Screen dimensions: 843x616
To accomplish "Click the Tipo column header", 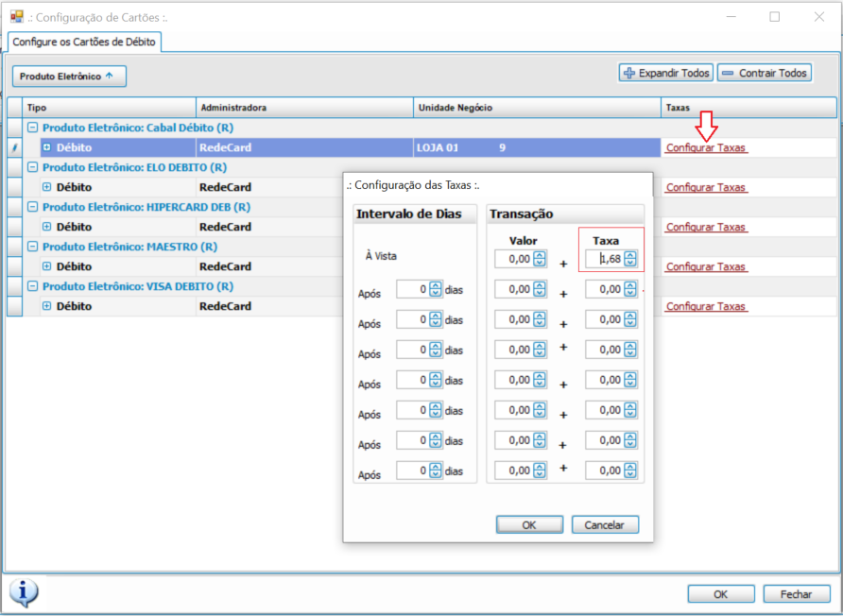I will 109,108.
